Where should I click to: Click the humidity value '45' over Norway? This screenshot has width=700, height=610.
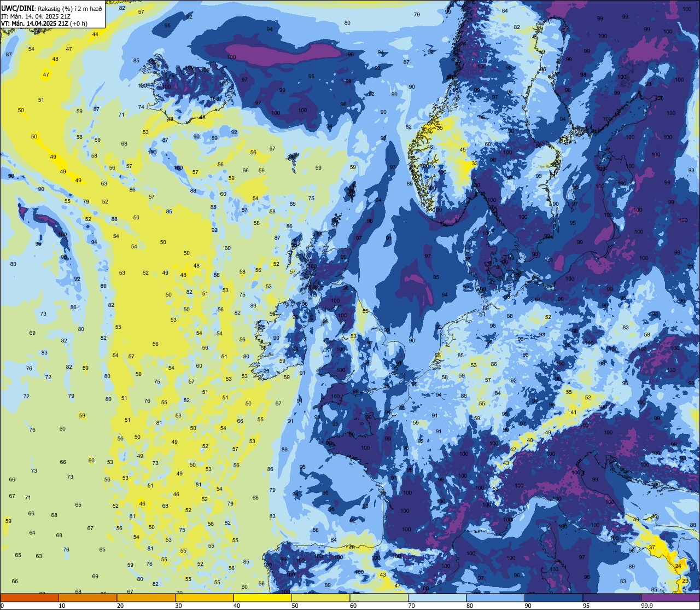coord(463,150)
